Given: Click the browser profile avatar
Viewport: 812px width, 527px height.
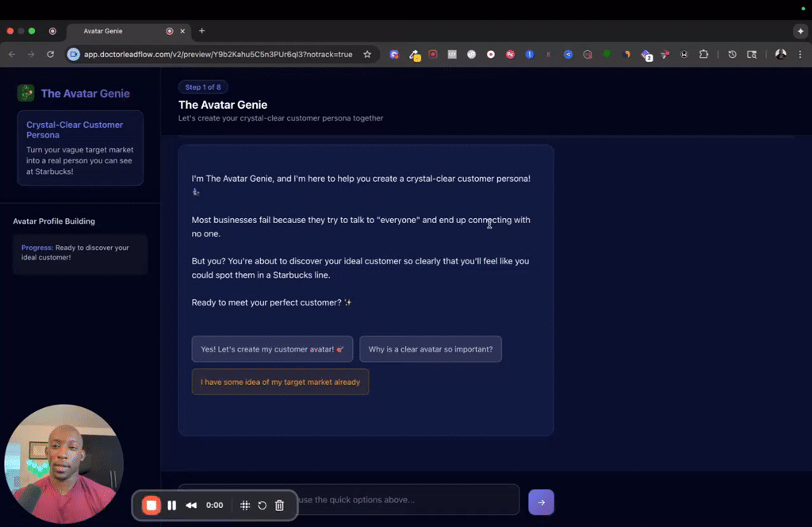Looking at the screenshot, I should click(x=780, y=54).
